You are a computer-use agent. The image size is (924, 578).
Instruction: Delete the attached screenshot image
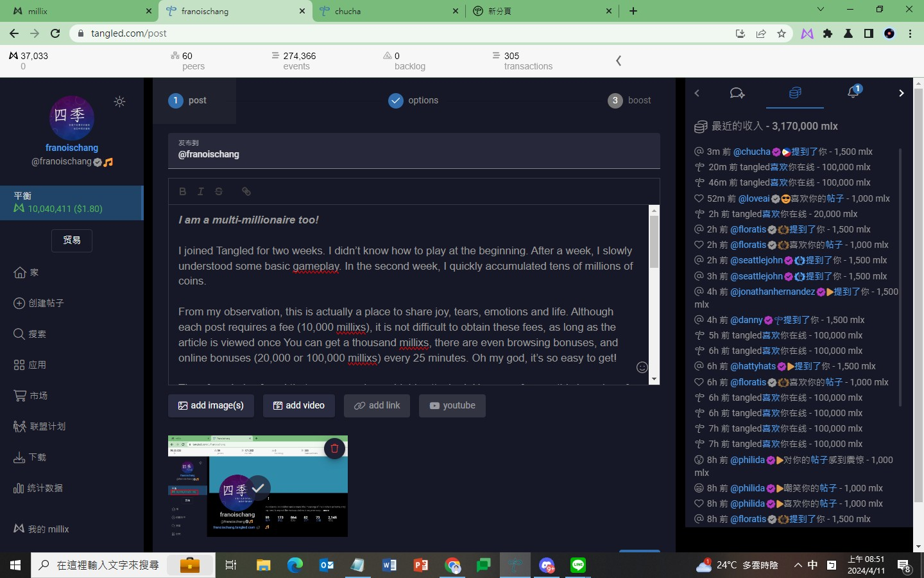(334, 448)
